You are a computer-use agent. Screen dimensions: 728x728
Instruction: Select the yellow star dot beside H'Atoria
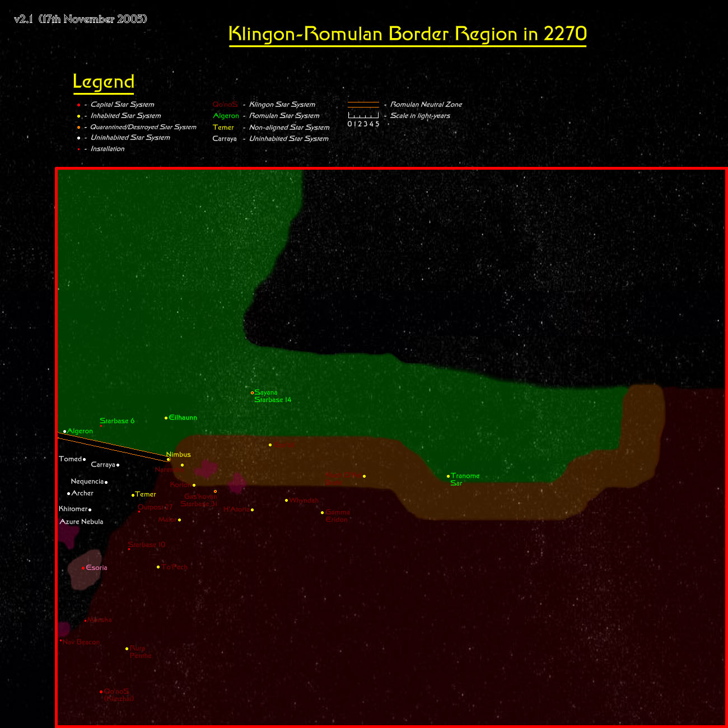(x=252, y=510)
